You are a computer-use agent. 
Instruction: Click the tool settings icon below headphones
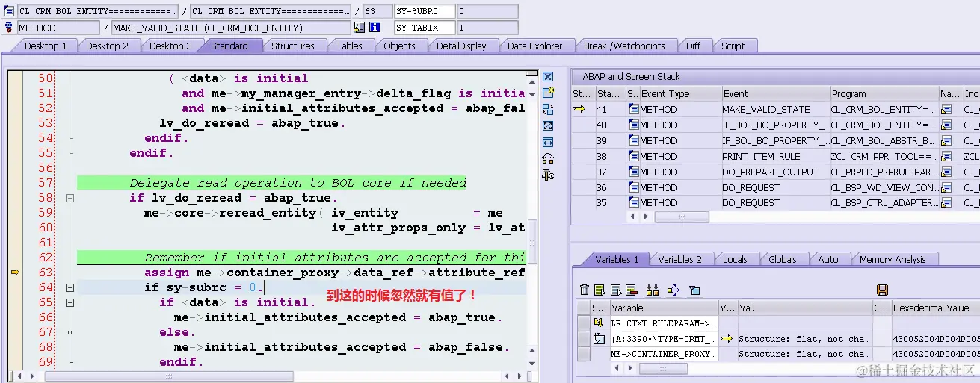(x=548, y=175)
